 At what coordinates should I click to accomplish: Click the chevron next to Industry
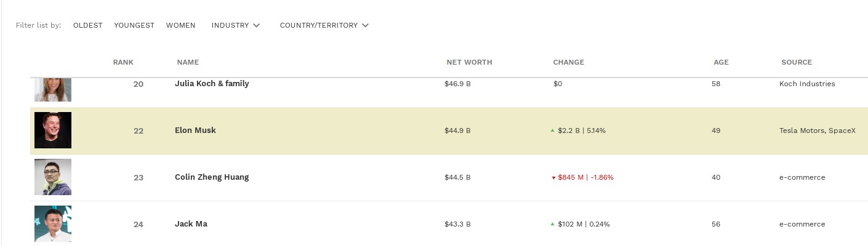click(x=257, y=25)
